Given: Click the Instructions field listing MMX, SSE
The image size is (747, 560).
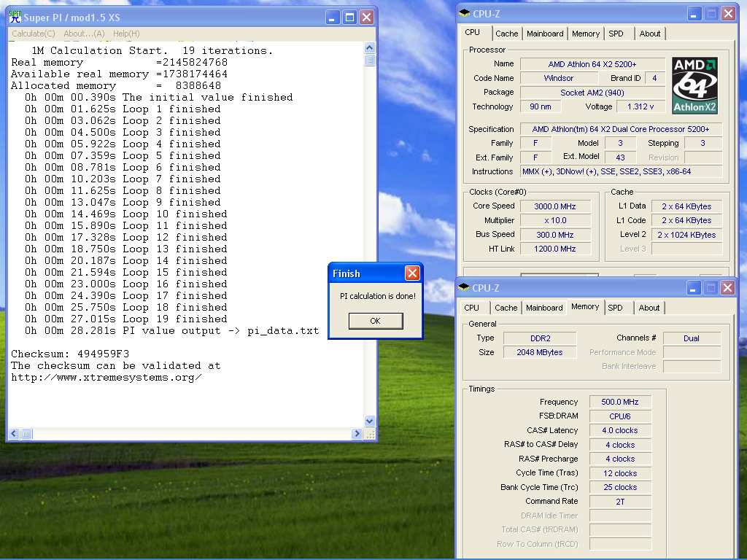Looking at the screenshot, I should click(622, 171).
